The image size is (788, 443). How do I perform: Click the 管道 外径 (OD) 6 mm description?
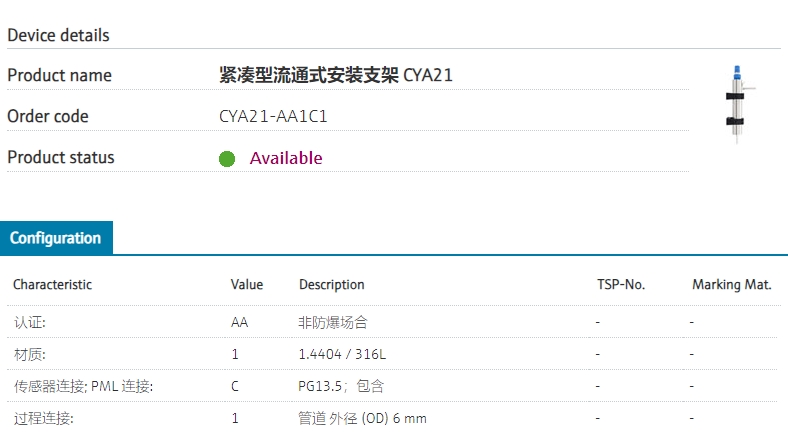coord(362,418)
